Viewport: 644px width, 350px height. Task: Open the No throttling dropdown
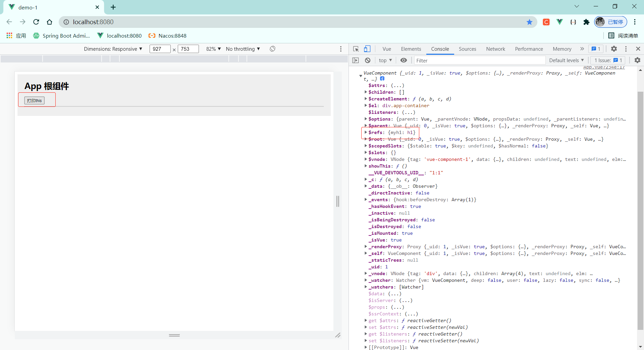pos(243,49)
